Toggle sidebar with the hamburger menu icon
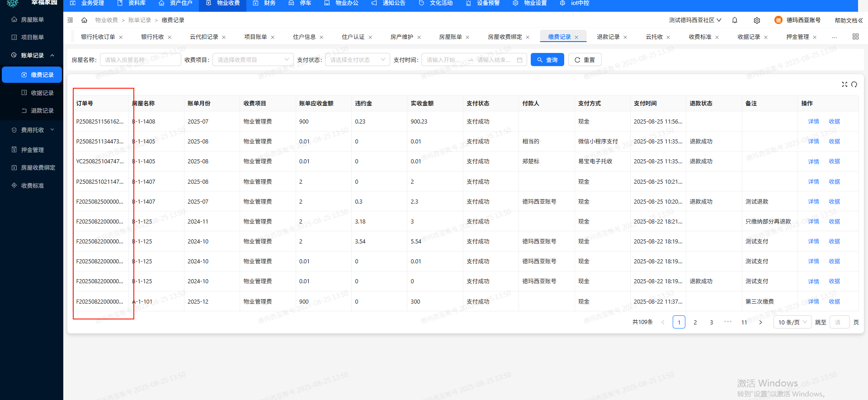The height and width of the screenshot is (400, 868). pos(70,20)
